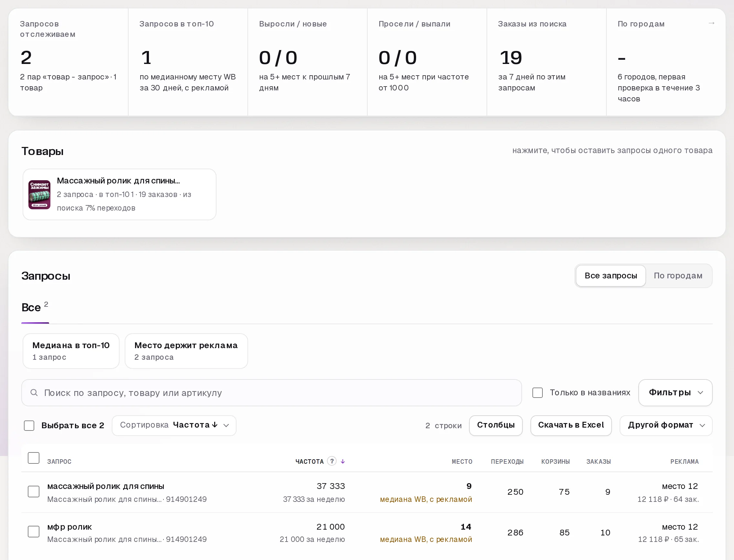Click place value 9 in first row

tap(469, 486)
